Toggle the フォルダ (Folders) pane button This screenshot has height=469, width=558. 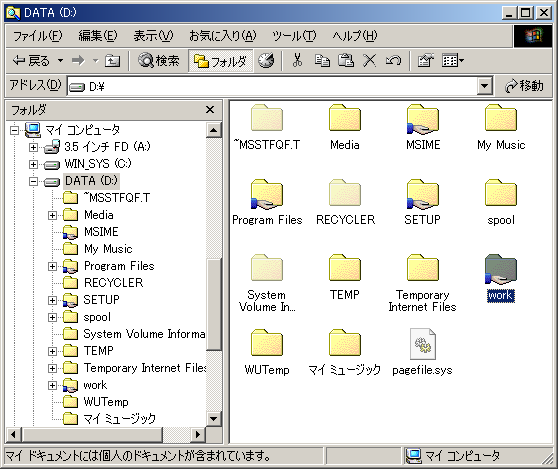(221, 61)
